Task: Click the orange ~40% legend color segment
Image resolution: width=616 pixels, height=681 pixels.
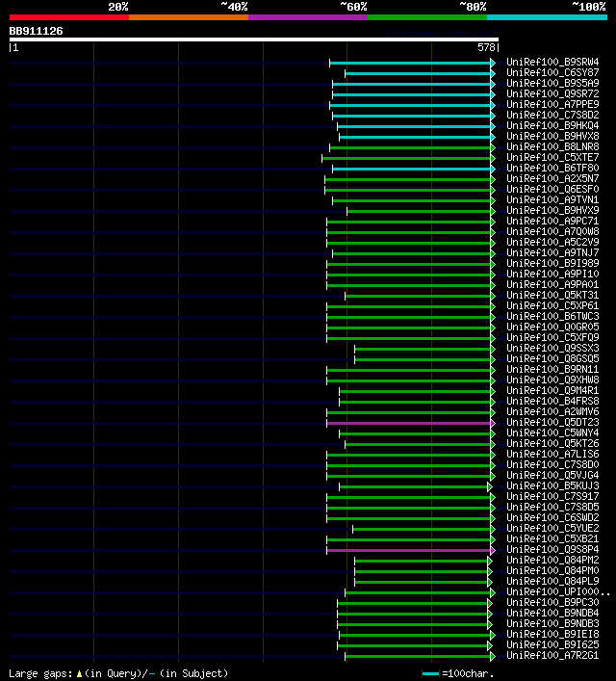Action: pos(189,17)
